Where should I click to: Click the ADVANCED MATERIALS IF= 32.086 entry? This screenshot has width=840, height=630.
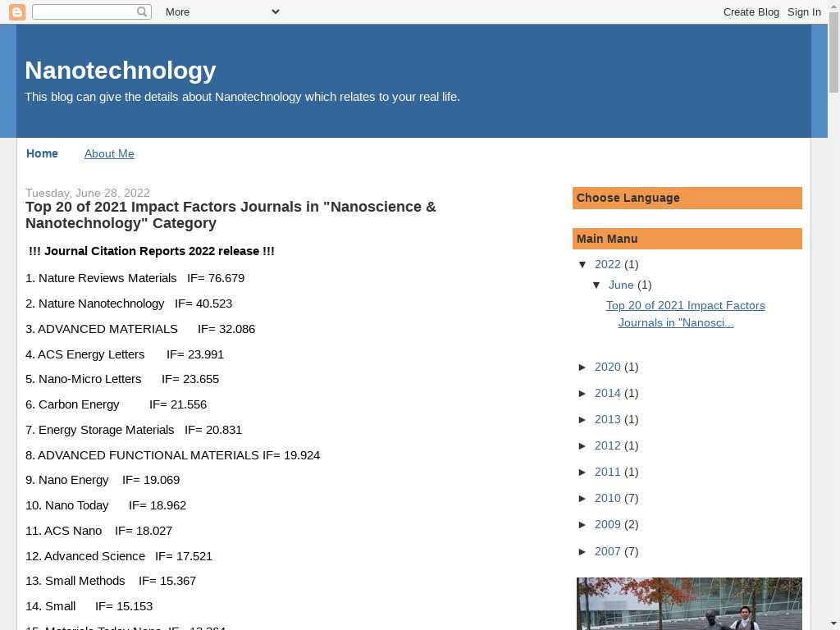pos(140,329)
